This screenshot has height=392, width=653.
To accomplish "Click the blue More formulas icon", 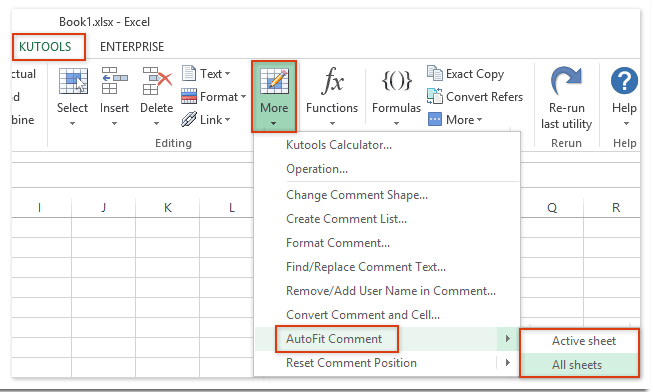I will (x=435, y=120).
